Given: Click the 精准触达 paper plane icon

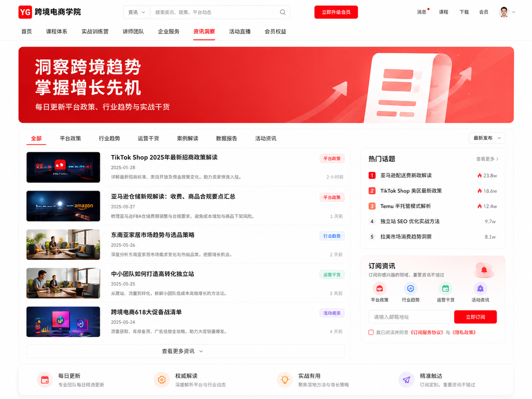Looking at the screenshot, I should [406, 380].
